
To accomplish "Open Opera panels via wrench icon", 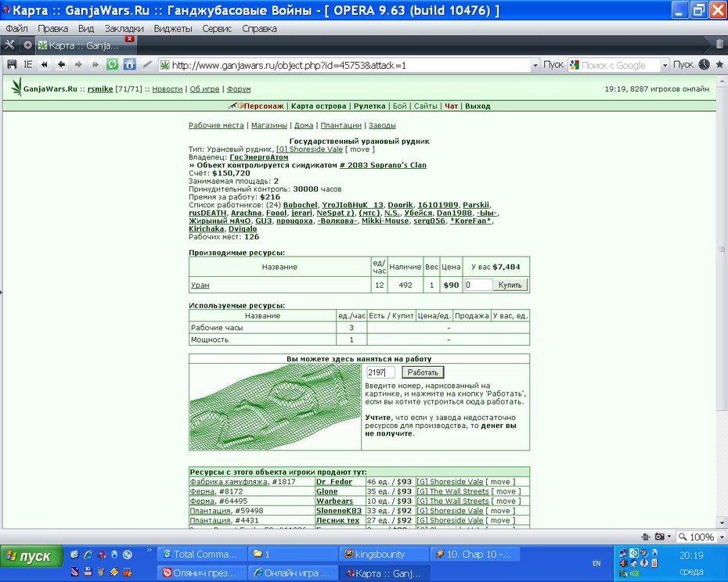I will 9,45.
